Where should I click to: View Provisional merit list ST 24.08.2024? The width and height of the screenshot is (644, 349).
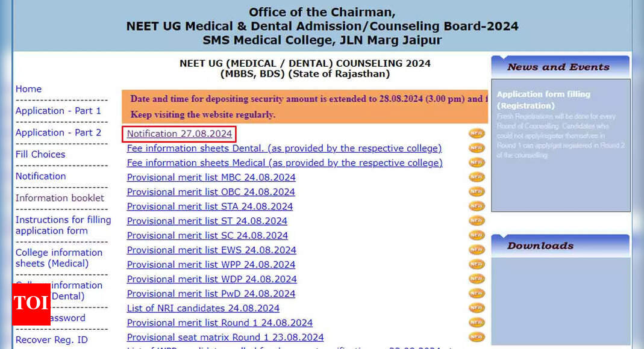207,221
